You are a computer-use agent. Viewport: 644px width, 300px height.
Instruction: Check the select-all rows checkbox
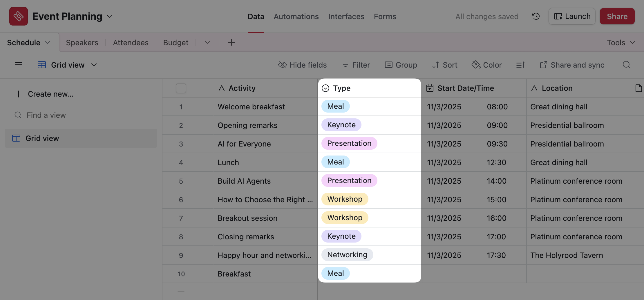point(181,88)
